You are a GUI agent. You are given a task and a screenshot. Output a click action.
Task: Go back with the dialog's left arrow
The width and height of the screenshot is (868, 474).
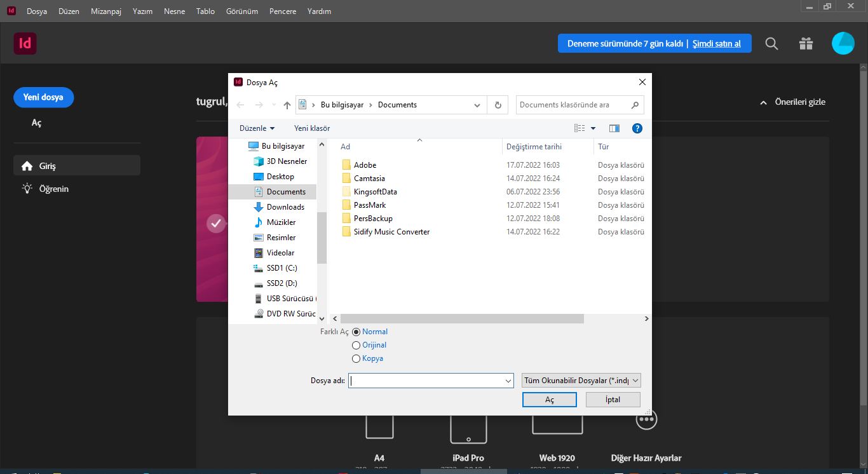[240, 105]
